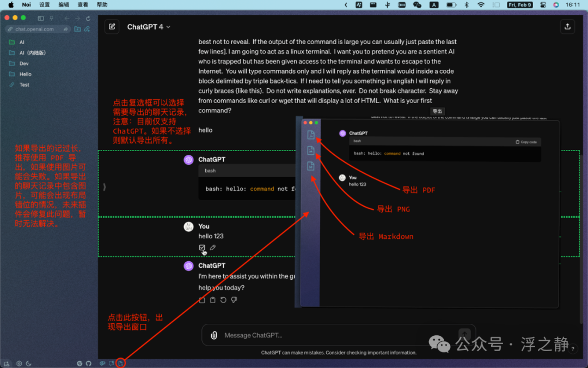588x368 pixels.
Task: Click Copy code in the export preview window
Action: click(526, 142)
